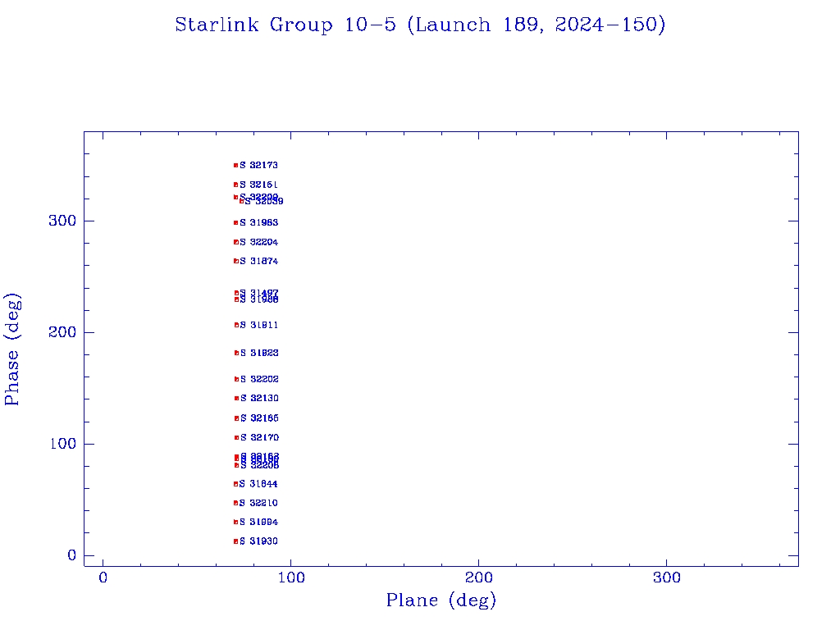
Task: Click the red marker beside S 32161
Action: click(x=235, y=185)
